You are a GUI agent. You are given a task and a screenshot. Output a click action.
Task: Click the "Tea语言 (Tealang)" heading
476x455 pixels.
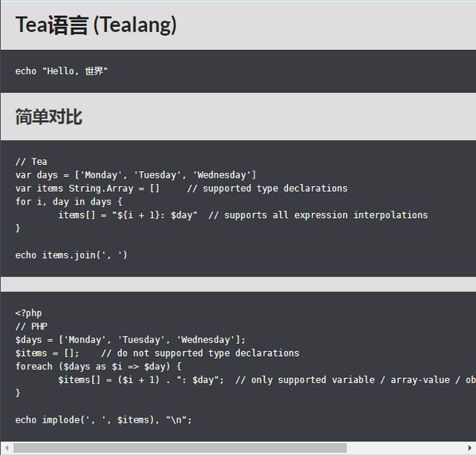click(96, 25)
